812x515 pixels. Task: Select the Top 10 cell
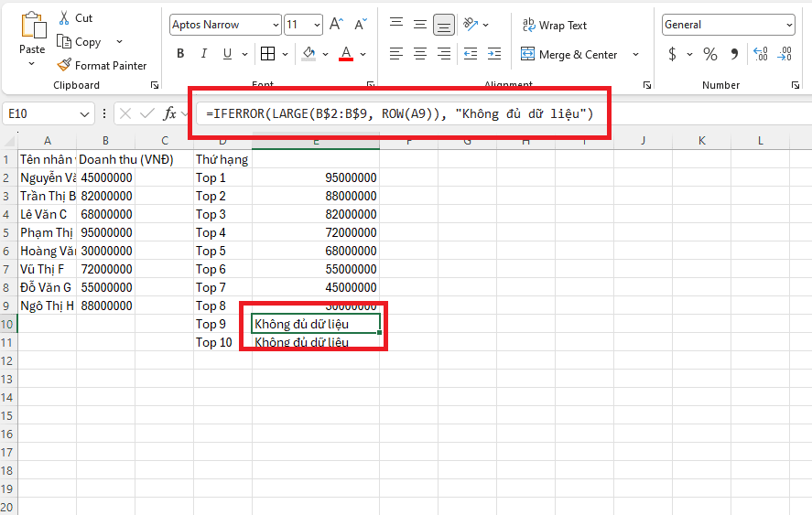click(x=222, y=342)
